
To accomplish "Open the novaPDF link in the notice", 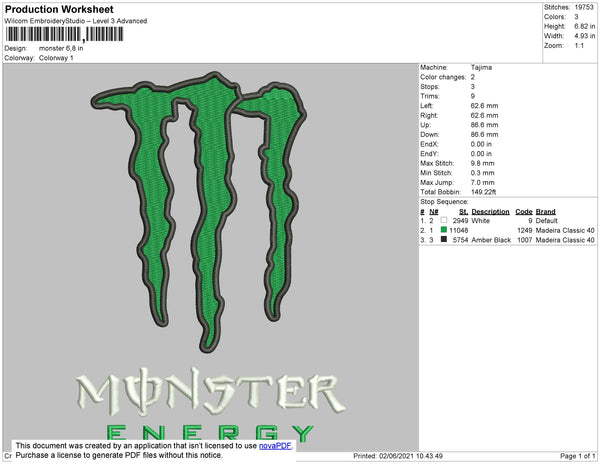I will (x=275, y=446).
